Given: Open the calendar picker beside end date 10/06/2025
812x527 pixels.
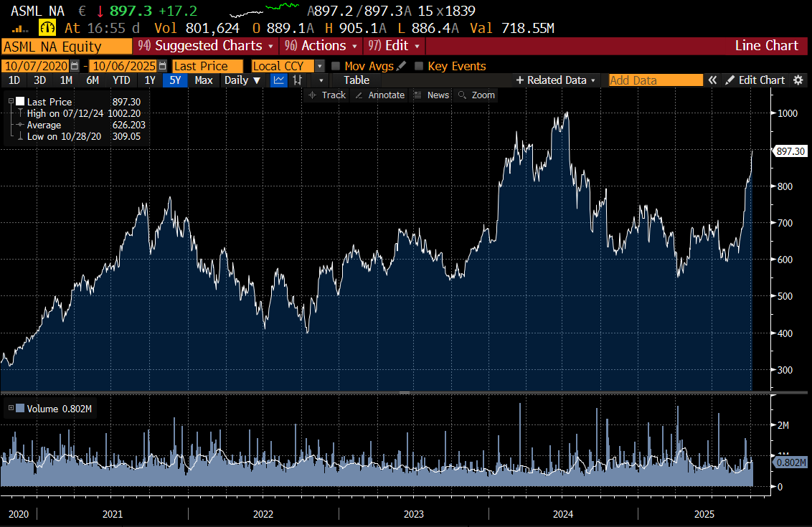Looking at the screenshot, I should click(x=163, y=66).
